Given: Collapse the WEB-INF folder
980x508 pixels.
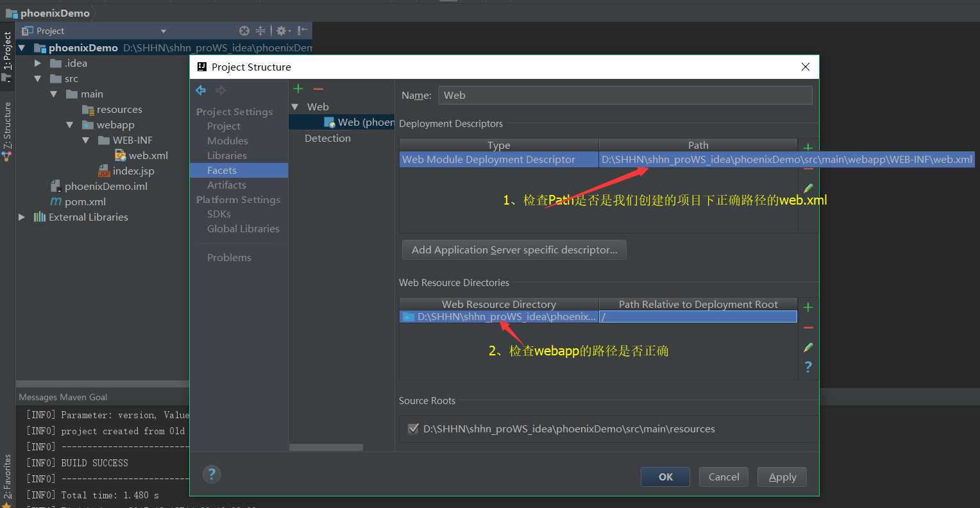Looking at the screenshot, I should (86, 140).
